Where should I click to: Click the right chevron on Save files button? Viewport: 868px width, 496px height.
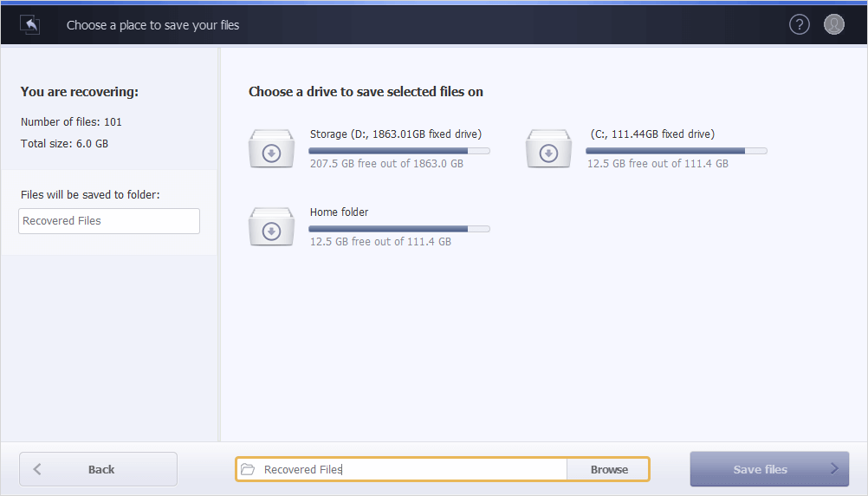pyautogui.click(x=834, y=469)
